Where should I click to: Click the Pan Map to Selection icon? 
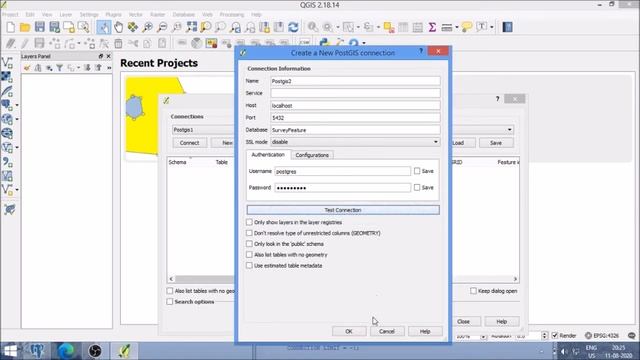[x=133, y=27]
